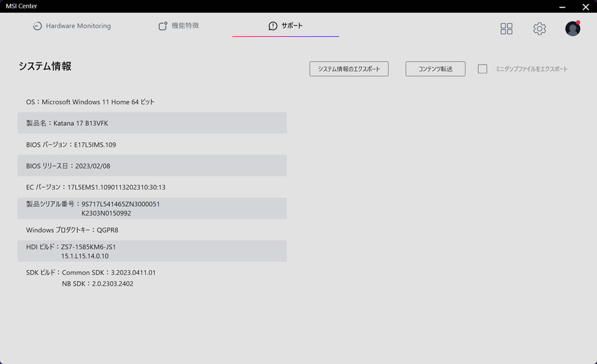Open settings gear icon

(539, 29)
